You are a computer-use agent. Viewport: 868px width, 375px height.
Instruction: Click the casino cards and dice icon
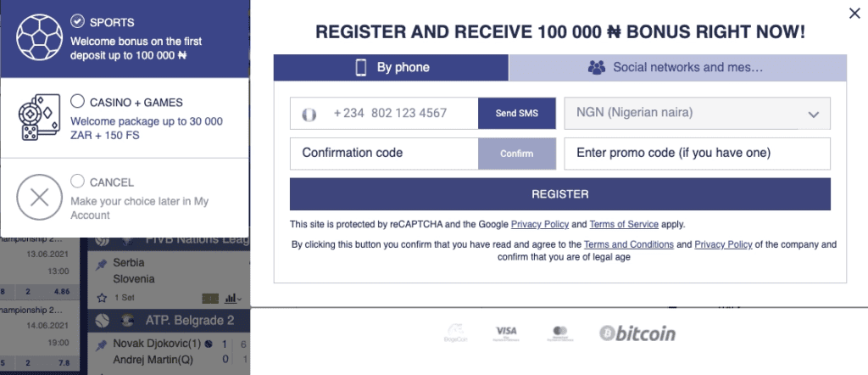(x=39, y=117)
